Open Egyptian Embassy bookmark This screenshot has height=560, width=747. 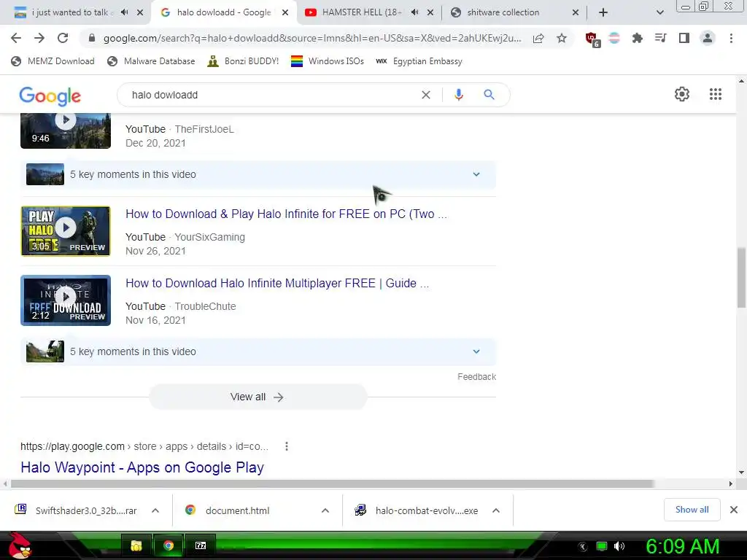(419, 61)
